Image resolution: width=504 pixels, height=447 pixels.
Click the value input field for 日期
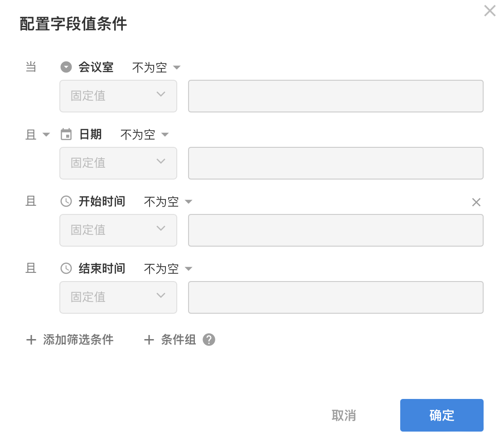tap(335, 163)
